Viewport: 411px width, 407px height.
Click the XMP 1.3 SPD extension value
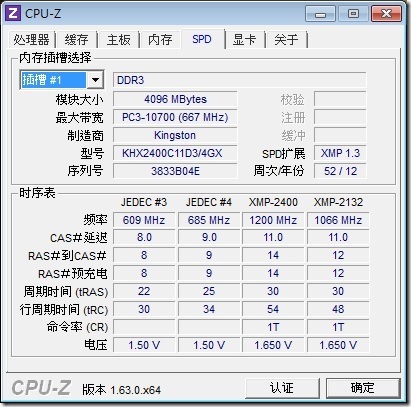[x=340, y=153]
